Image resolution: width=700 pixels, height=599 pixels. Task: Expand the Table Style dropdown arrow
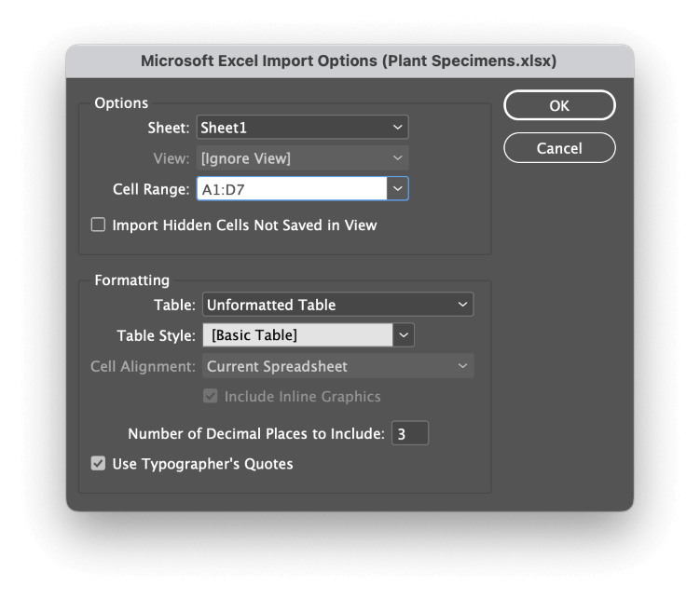point(404,335)
